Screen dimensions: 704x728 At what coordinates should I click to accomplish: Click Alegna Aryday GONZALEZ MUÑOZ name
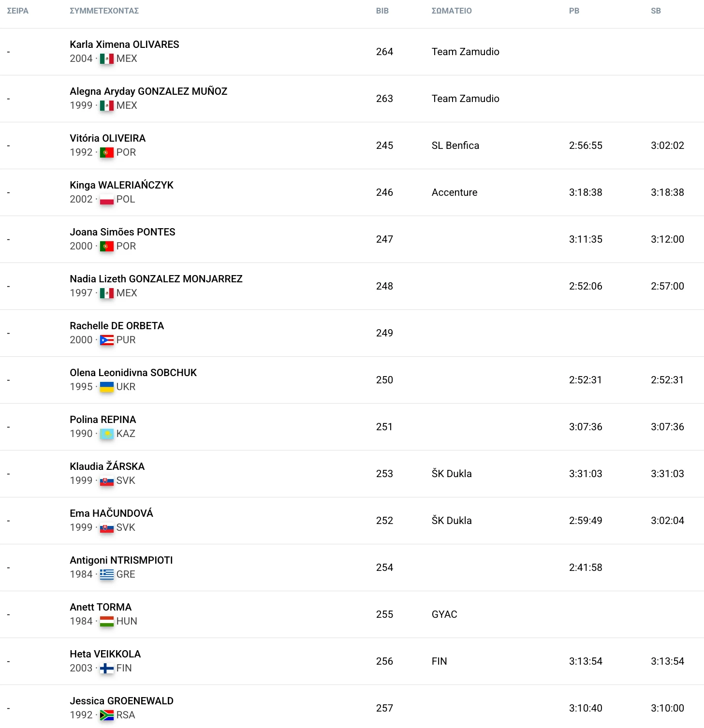click(x=148, y=91)
